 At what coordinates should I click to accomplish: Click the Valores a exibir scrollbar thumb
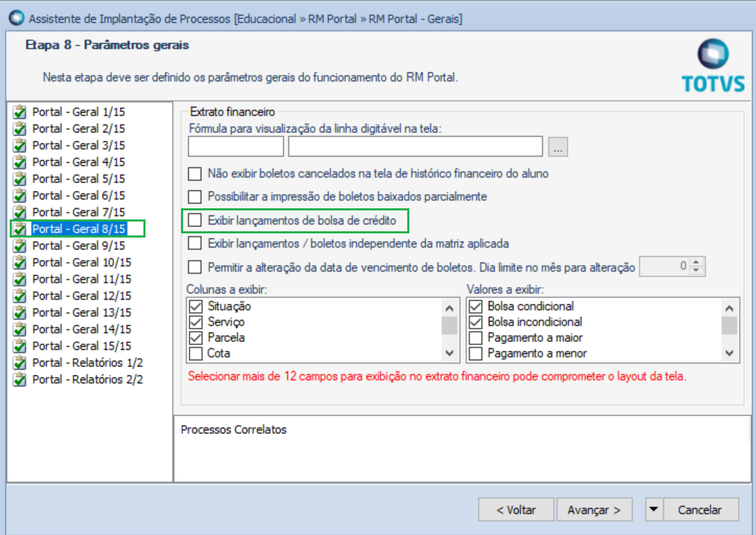tap(730, 325)
